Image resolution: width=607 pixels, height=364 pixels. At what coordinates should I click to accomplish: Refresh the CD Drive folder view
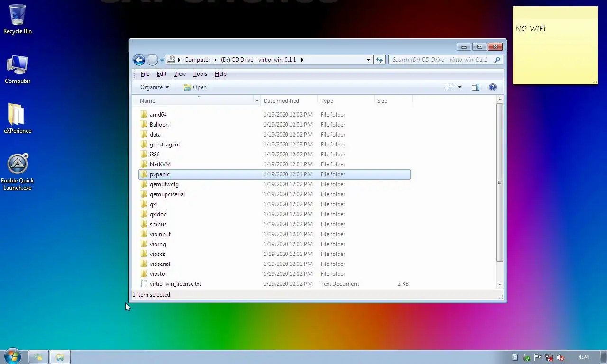(379, 60)
